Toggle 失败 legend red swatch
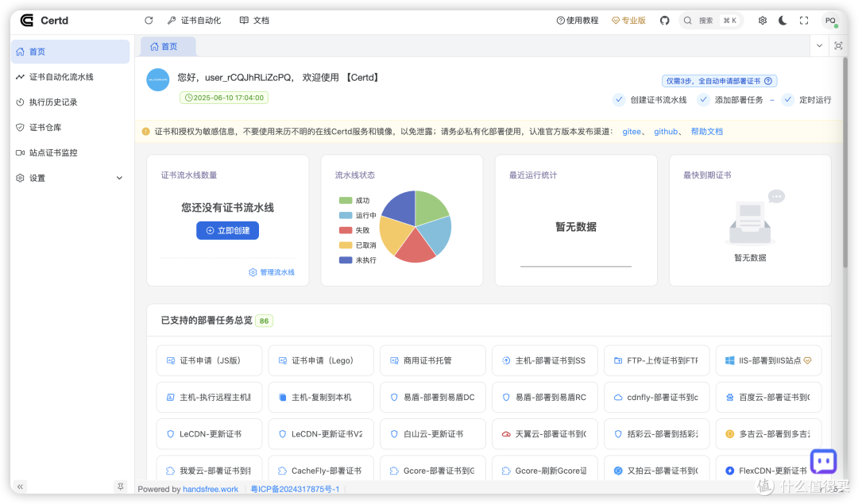The height and width of the screenshot is (504, 858). (x=346, y=230)
